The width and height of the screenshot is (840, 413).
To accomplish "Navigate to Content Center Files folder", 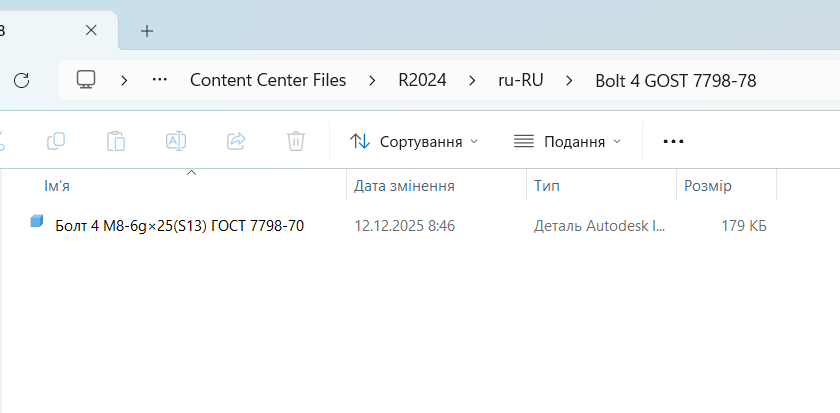I will pyautogui.click(x=268, y=80).
